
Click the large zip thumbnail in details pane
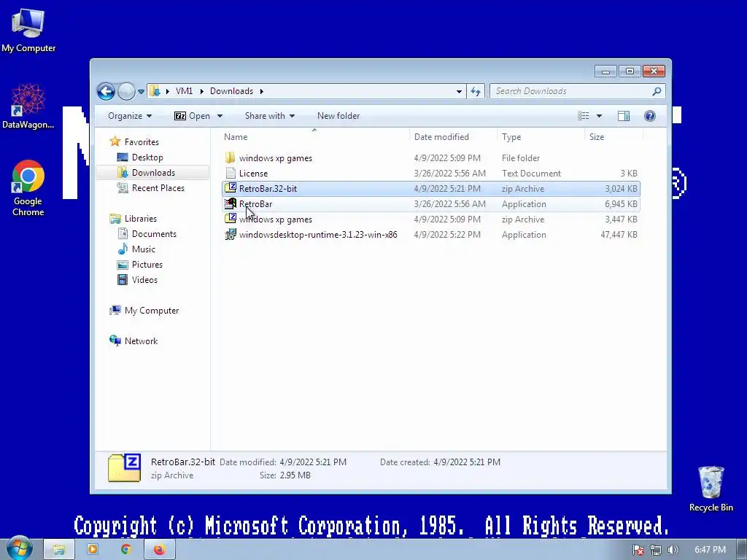[x=124, y=468]
